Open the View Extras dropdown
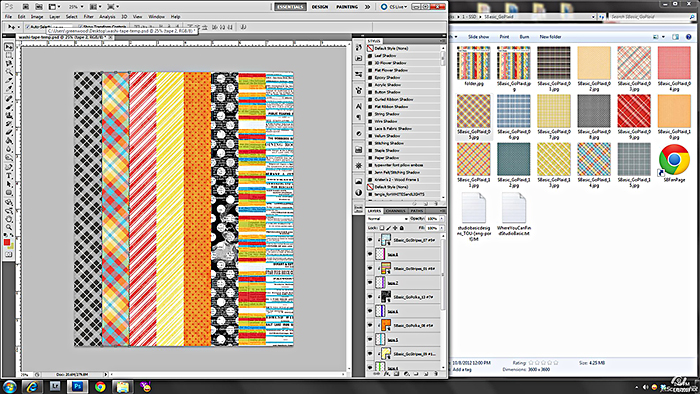The height and width of the screenshot is (394, 700). [54, 7]
